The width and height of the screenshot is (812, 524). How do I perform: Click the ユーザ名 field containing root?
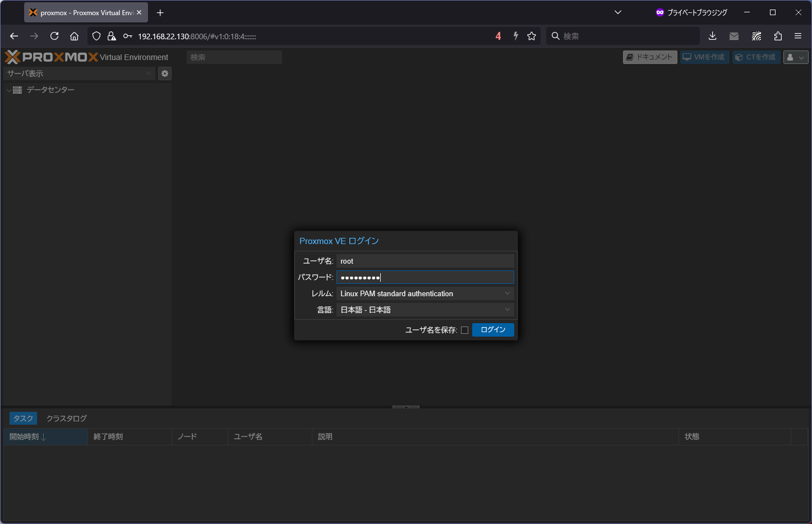pyautogui.click(x=425, y=261)
